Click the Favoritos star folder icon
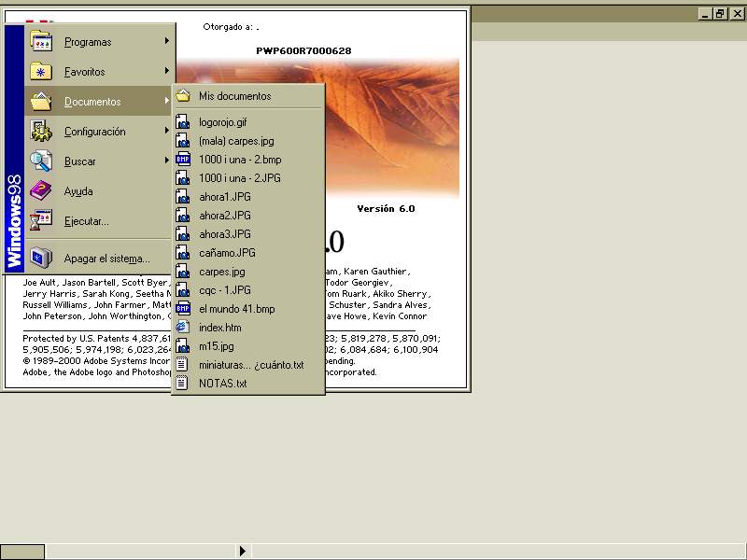 [41, 72]
